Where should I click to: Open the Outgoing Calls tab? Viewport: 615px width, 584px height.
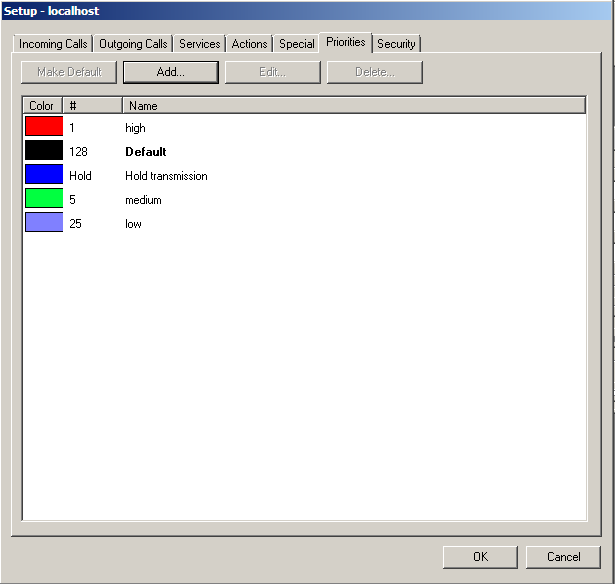(133, 44)
